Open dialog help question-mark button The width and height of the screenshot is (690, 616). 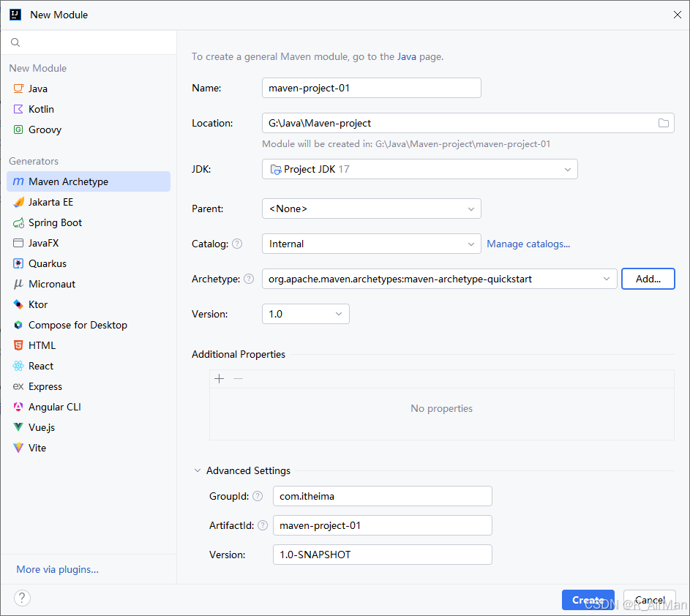[22, 598]
